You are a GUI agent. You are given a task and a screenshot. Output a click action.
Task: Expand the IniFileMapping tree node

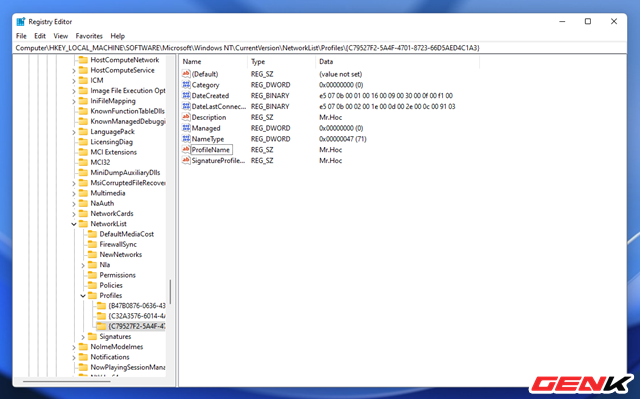click(x=74, y=101)
